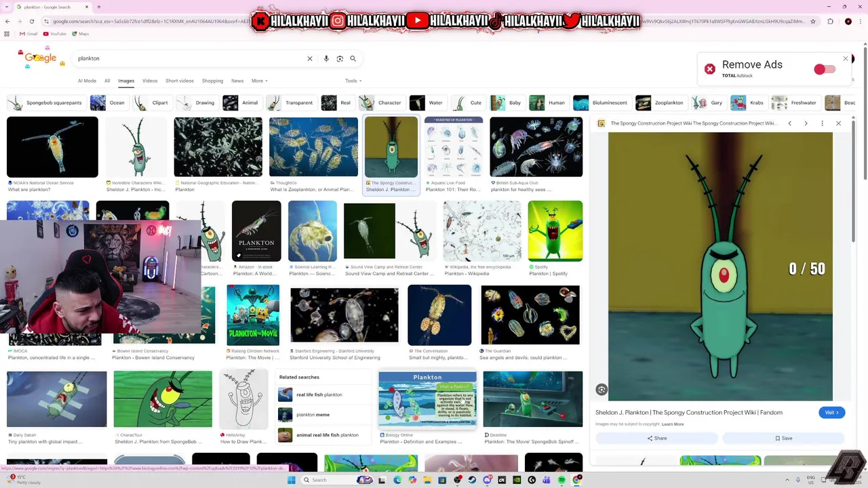Open Microsoft Edge from the taskbar

[x=397, y=480]
